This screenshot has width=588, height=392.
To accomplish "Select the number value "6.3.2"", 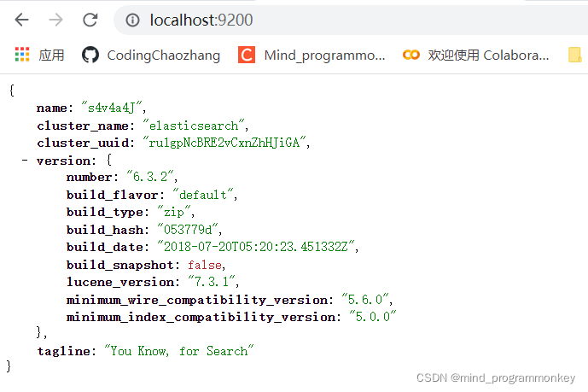I will [x=150, y=177].
